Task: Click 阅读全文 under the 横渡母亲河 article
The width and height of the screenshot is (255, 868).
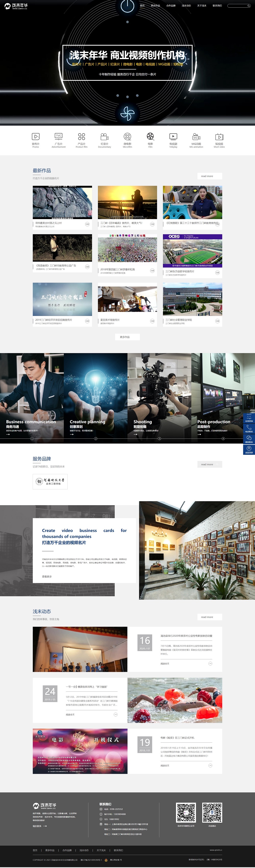Action: pyautogui.click(x=70, y=714)
